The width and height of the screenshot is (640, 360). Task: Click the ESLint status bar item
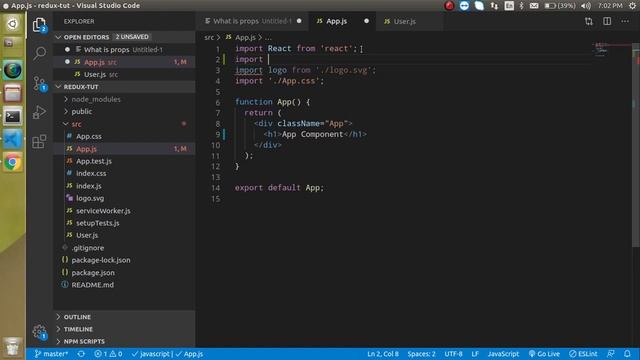coord(583,354)
